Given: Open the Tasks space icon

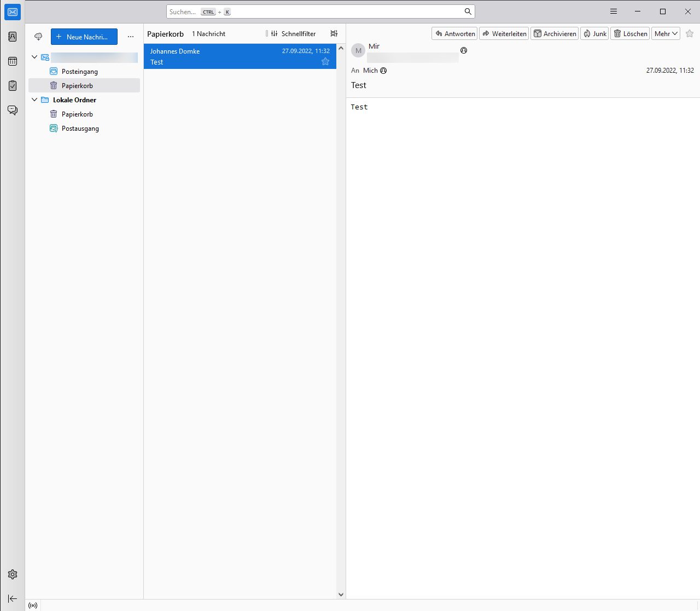Looking at the screenshot, I should click(13, 86).
